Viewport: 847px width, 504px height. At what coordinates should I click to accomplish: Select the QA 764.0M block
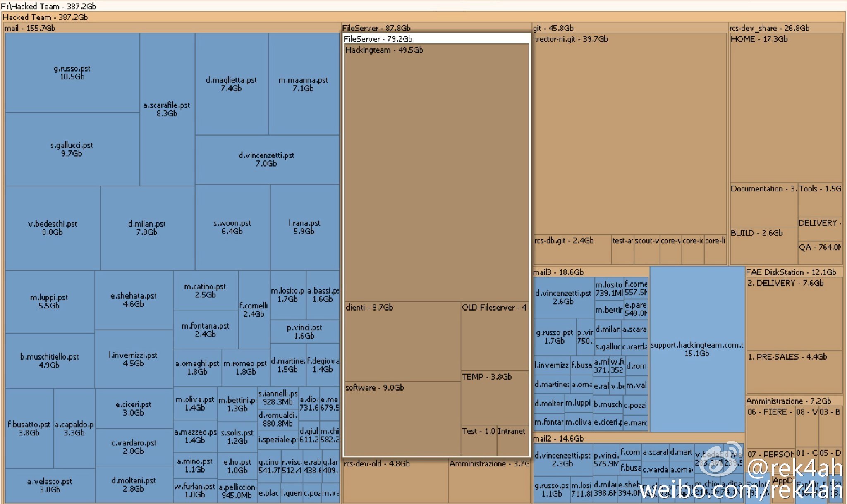tap(820, 253)
